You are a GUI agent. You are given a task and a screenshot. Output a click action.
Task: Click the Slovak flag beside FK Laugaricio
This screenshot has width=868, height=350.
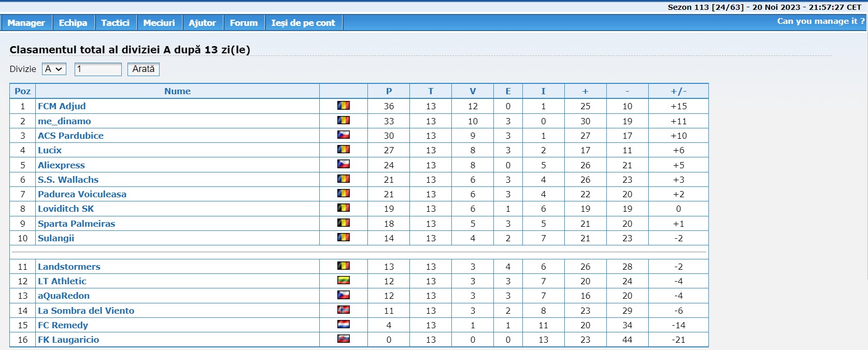click(x=344, y=339)
